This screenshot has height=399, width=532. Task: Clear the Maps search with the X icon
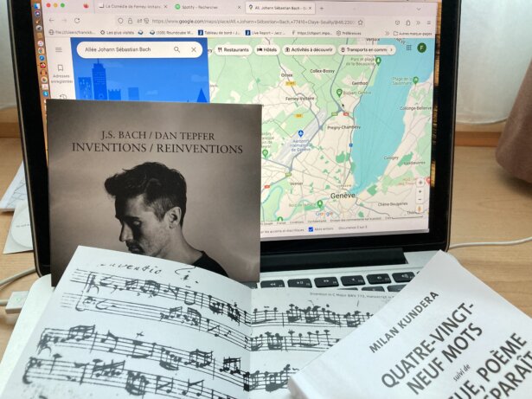194,49
